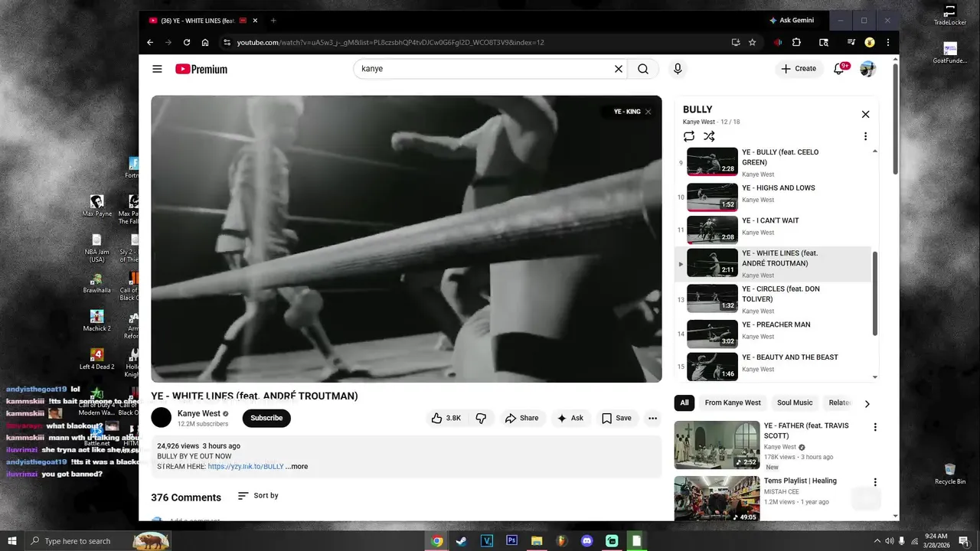
Task: Play YE - BULLY (feat. CEELO GREEN)
Action: tap(773, 162)
